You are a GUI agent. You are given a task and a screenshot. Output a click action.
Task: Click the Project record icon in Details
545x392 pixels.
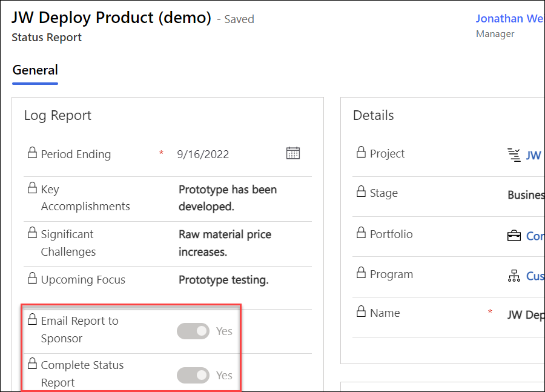click(514, 154)
